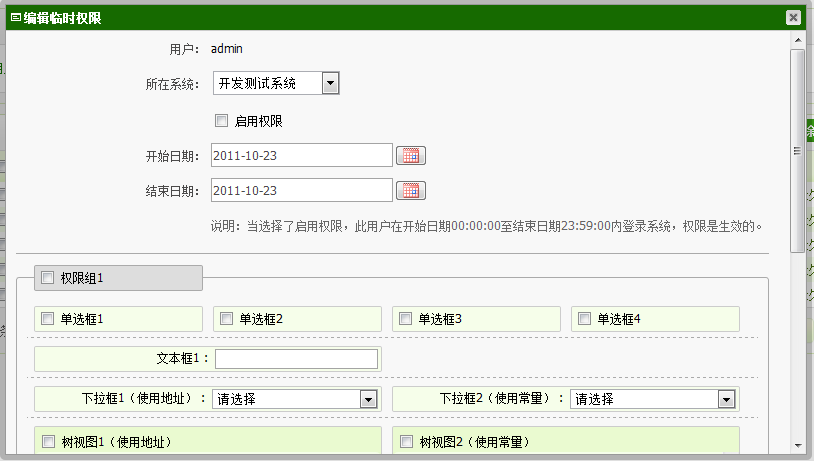This screenshot has width=814, height=461.
Task: Check 树视图2（使用常里） checkbox
Action: click(406, 442)
